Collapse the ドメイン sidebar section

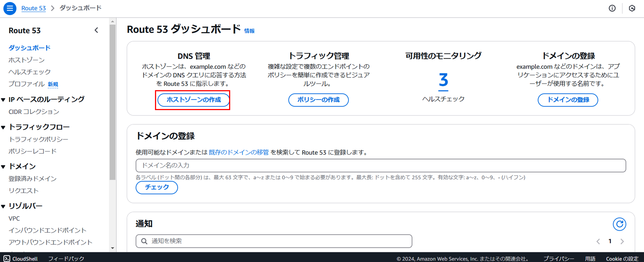[3, 167]
